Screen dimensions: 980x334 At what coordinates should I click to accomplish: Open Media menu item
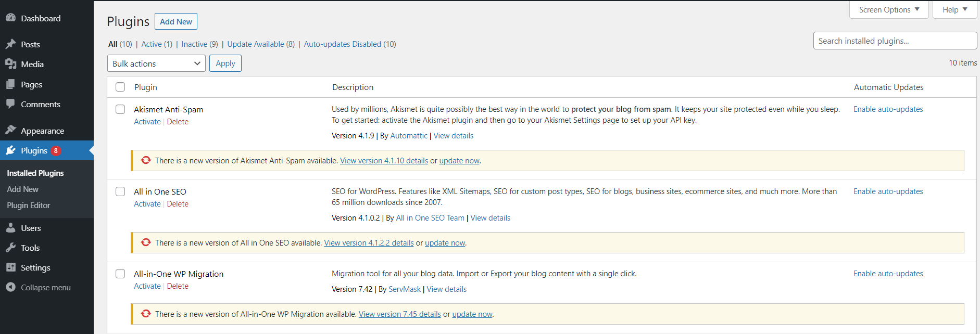tap(32, 64)
